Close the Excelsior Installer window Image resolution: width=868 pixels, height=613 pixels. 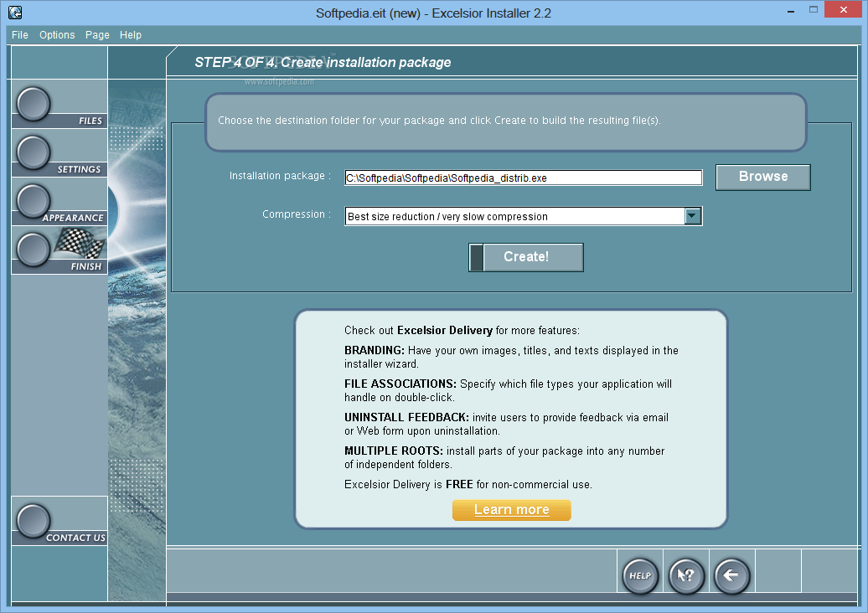(x=844, y=9)
